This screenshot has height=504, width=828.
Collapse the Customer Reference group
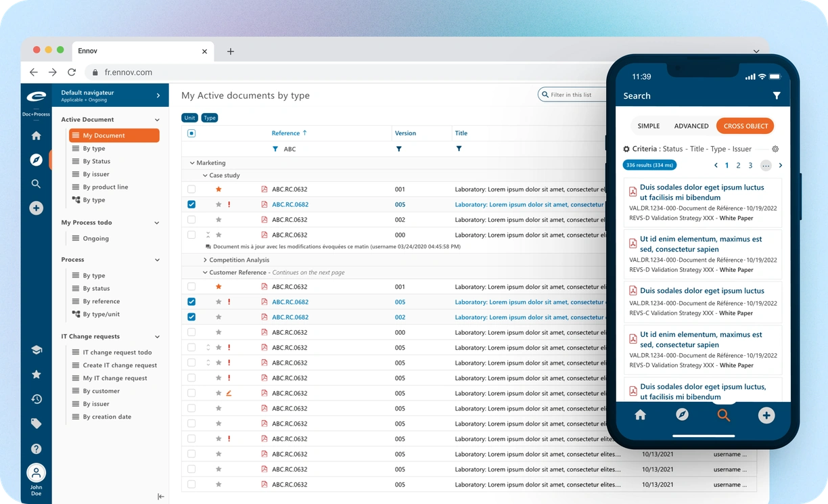[x=205, y=273]
